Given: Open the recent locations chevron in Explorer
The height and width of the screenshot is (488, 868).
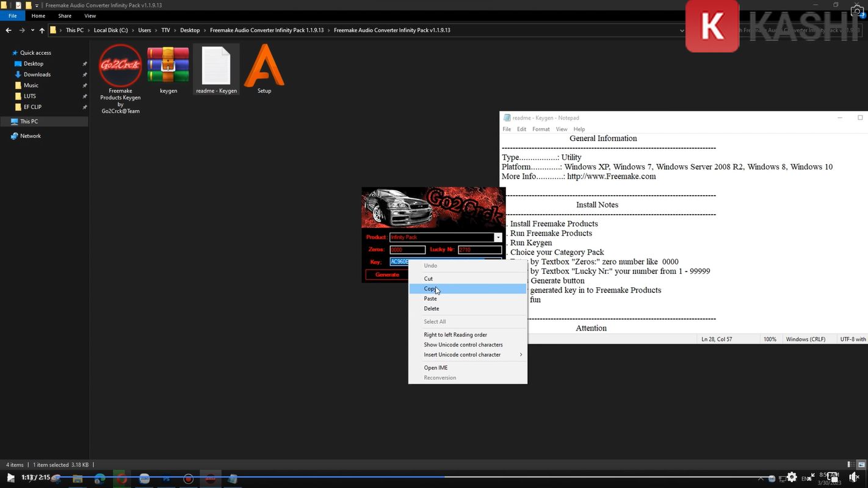Looking at the screenshot, I should 31,30.
